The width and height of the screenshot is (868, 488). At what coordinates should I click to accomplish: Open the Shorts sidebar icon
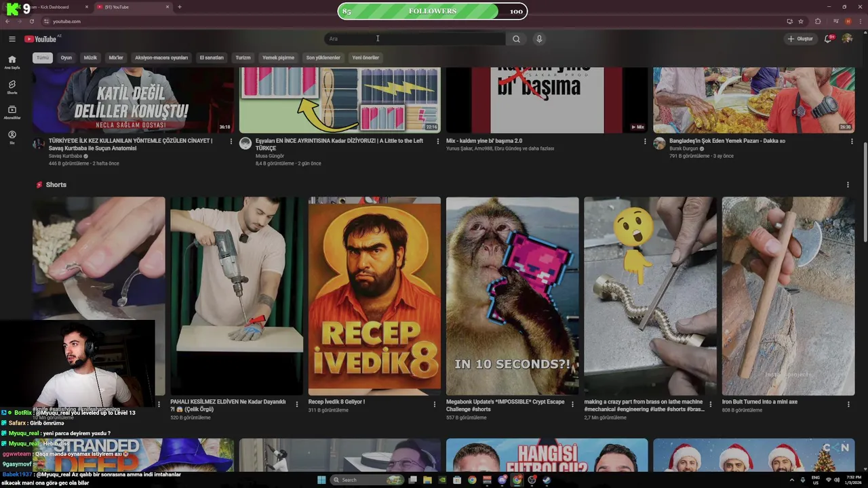[12, 87]
